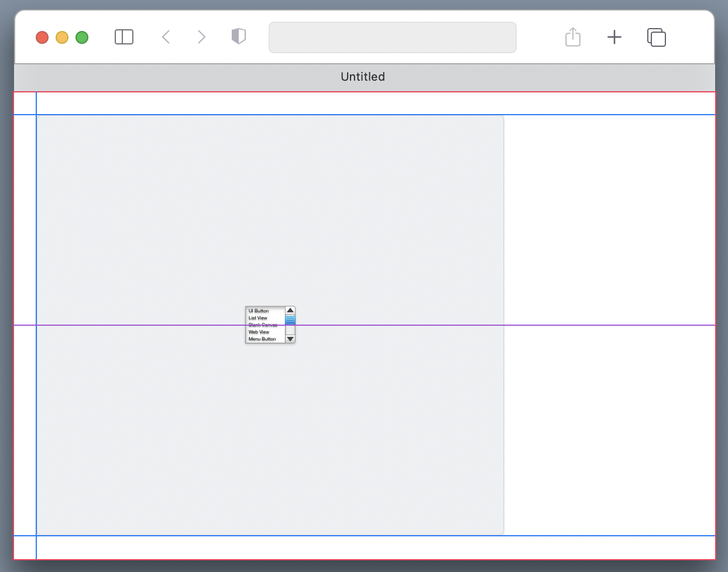Viewport: 728px width, 572px height.
Task: Select the Untitled tab
Action: pos(363,77)
